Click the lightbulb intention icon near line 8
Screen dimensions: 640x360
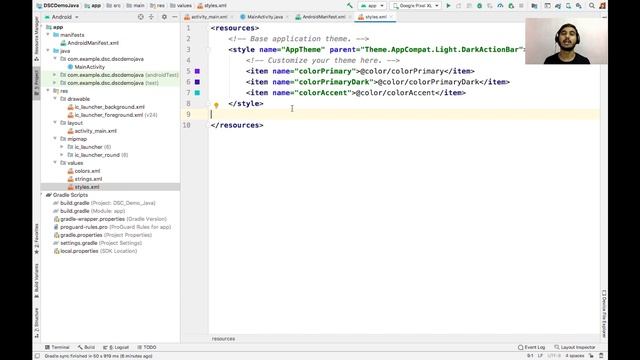click(216, 105)
